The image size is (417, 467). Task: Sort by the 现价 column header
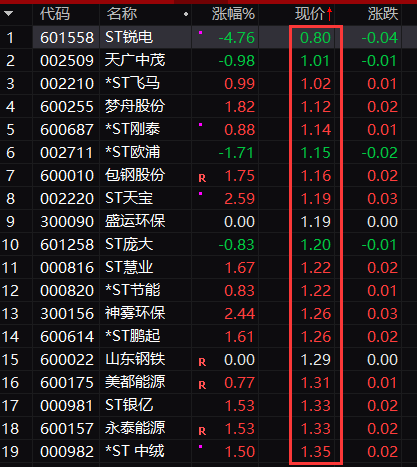coord(309,14)
